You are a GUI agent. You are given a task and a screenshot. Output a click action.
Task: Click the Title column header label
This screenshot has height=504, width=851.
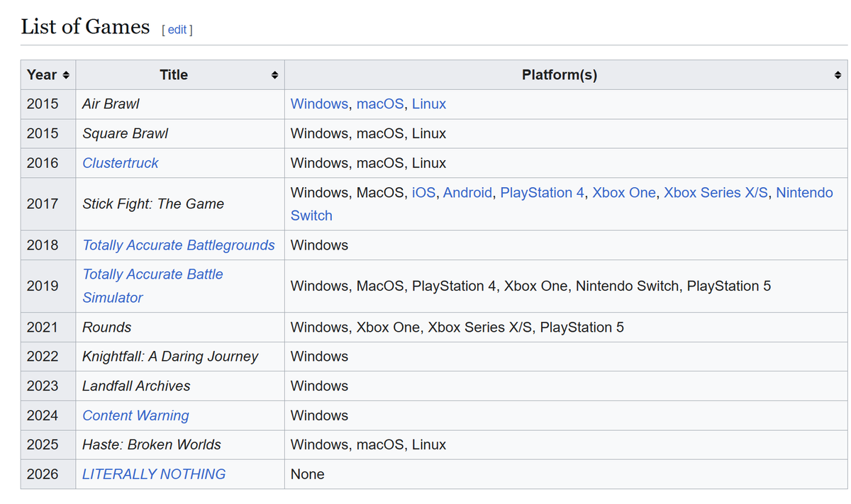coord(174,75)
